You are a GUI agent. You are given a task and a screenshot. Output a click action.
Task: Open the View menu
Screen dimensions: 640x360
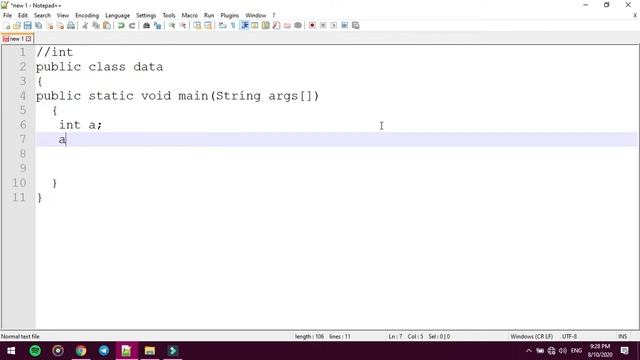coord(62,16)
